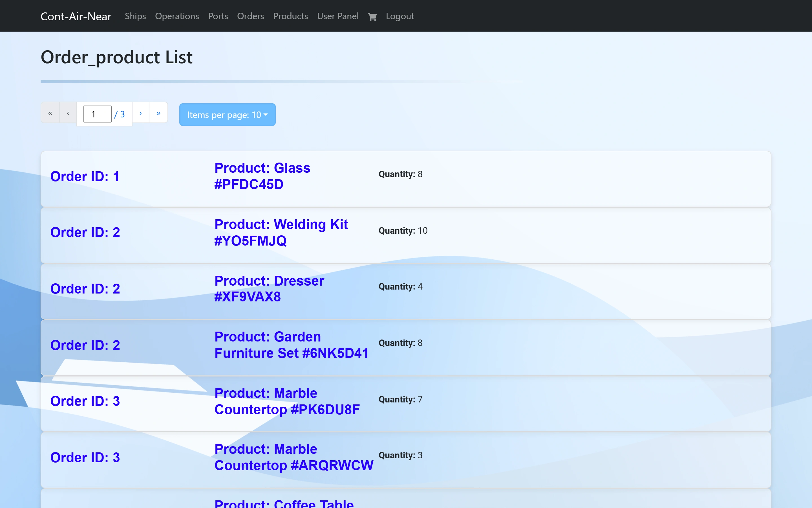Open Product: Welding Kit #YO5FMJQ
This screenshot has width=812, height=508.
(281, 233)
